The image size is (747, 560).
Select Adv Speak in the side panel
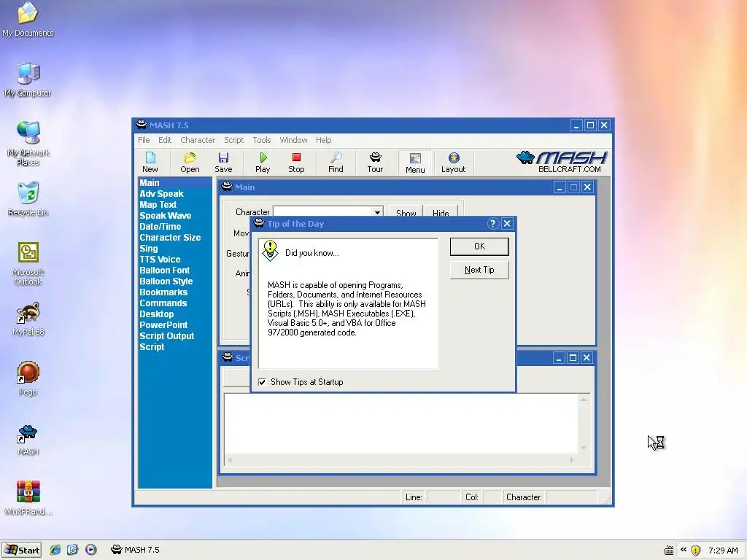[x=161, y=194]
